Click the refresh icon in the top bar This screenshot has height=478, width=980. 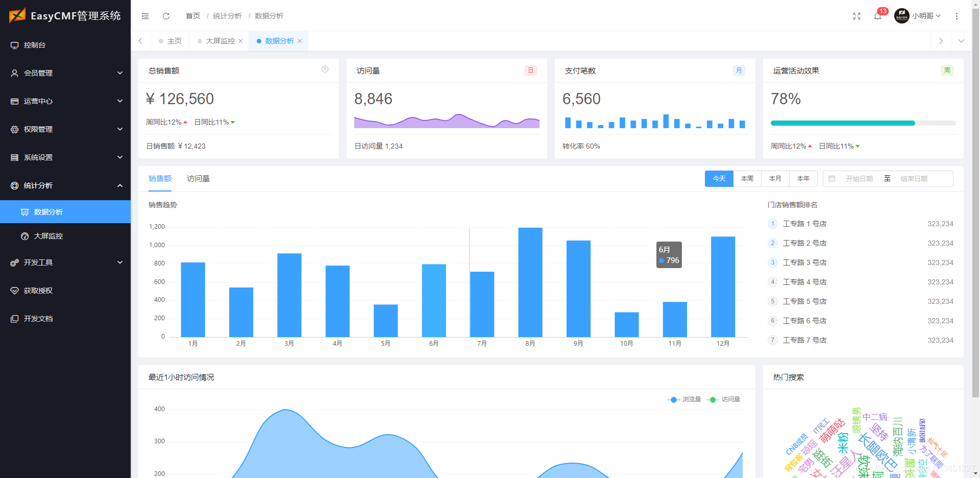click(166, 16)
